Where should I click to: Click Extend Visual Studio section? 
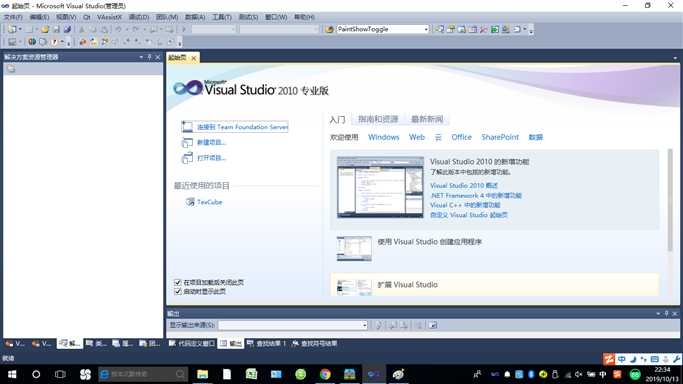(x=494, y=285)
